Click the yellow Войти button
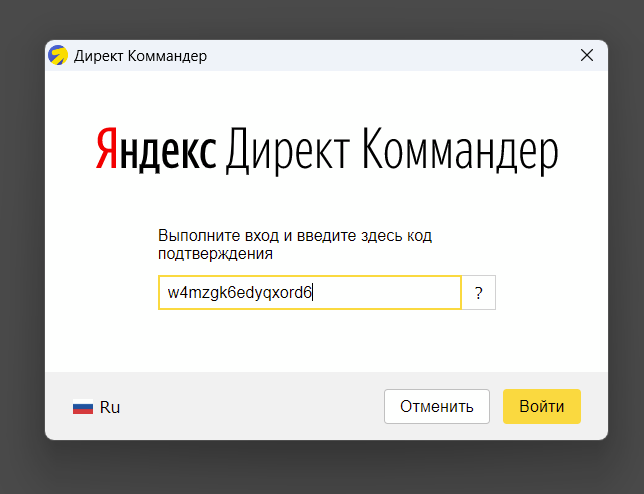 542,406
